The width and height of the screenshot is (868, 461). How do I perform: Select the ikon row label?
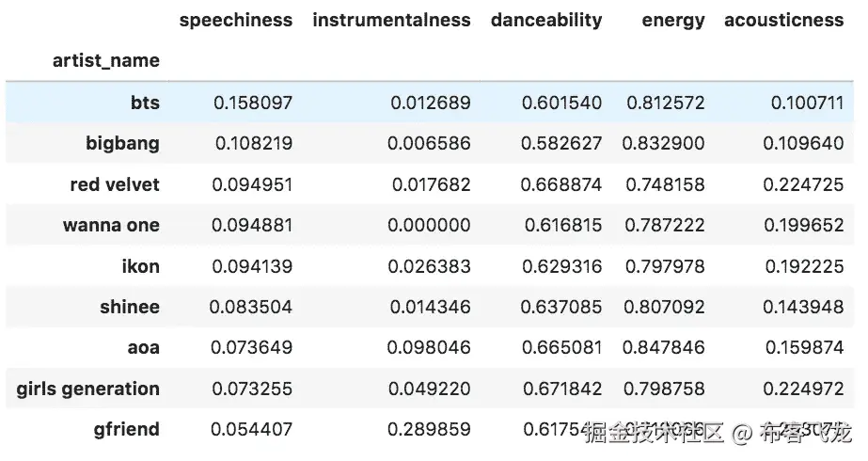click(x=139, y=266)
